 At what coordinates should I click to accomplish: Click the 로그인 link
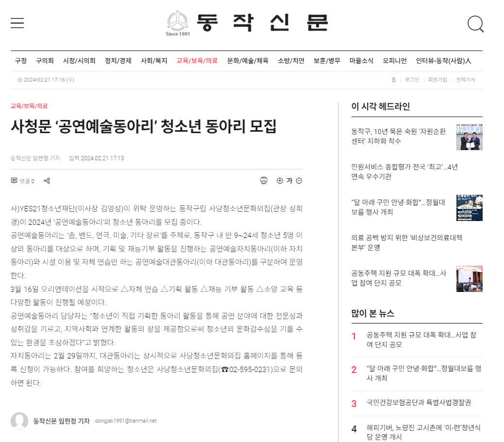[412, 80]
